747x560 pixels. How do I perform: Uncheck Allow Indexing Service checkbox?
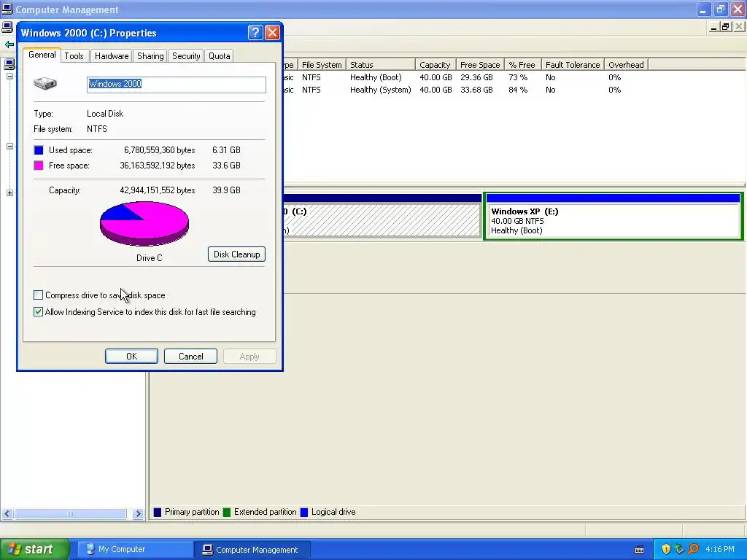[38, 312]
